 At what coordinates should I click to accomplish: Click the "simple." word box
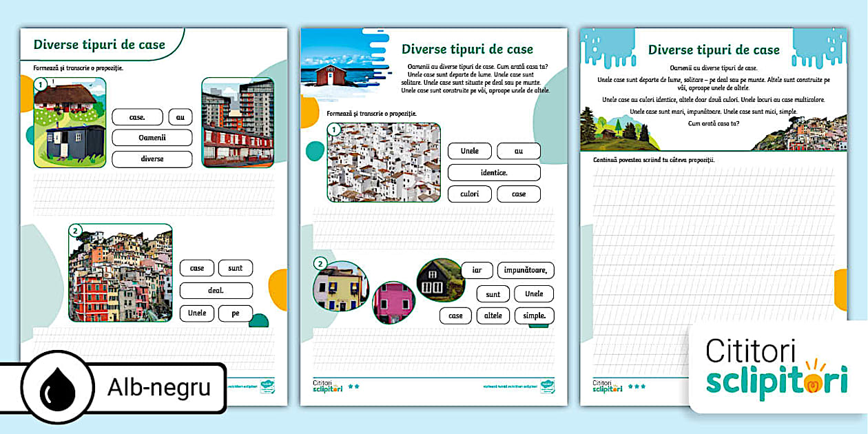pyautogui.click(x=534, y=316)
